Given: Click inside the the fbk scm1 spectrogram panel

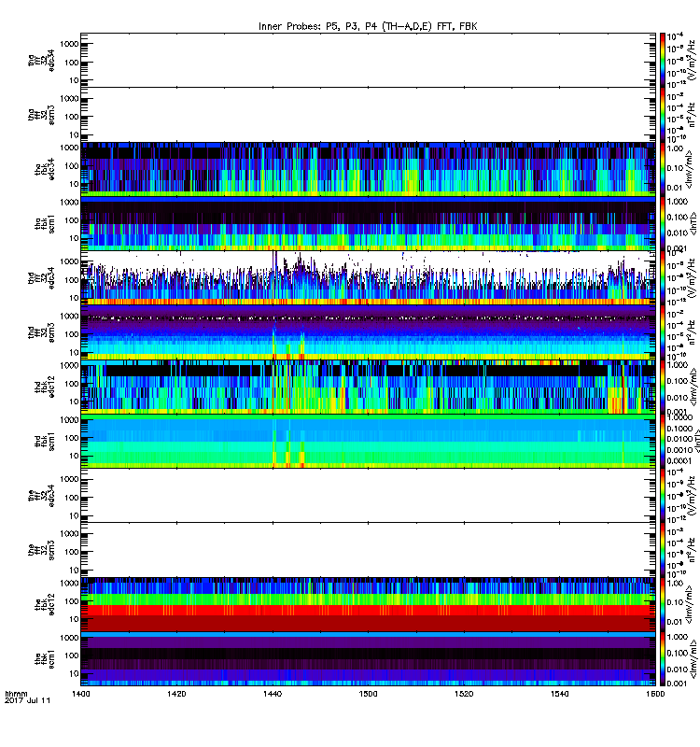Looking at the screenshot, I should click(x=368, y=659).
